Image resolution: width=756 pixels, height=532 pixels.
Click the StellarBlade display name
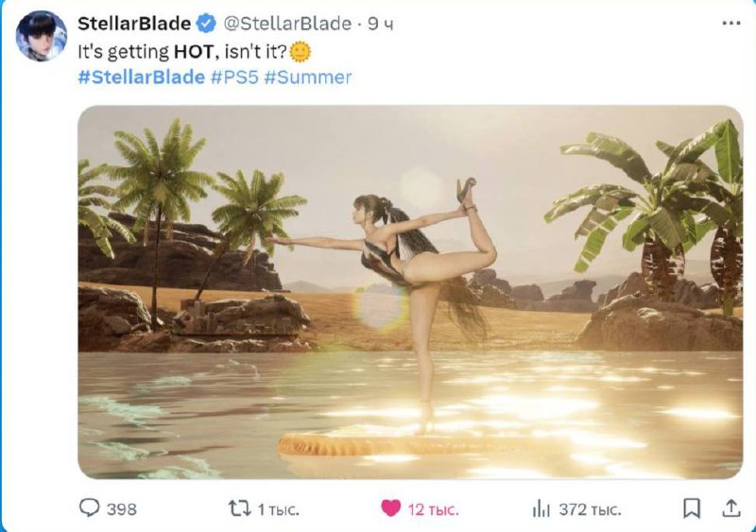(134, 24)
